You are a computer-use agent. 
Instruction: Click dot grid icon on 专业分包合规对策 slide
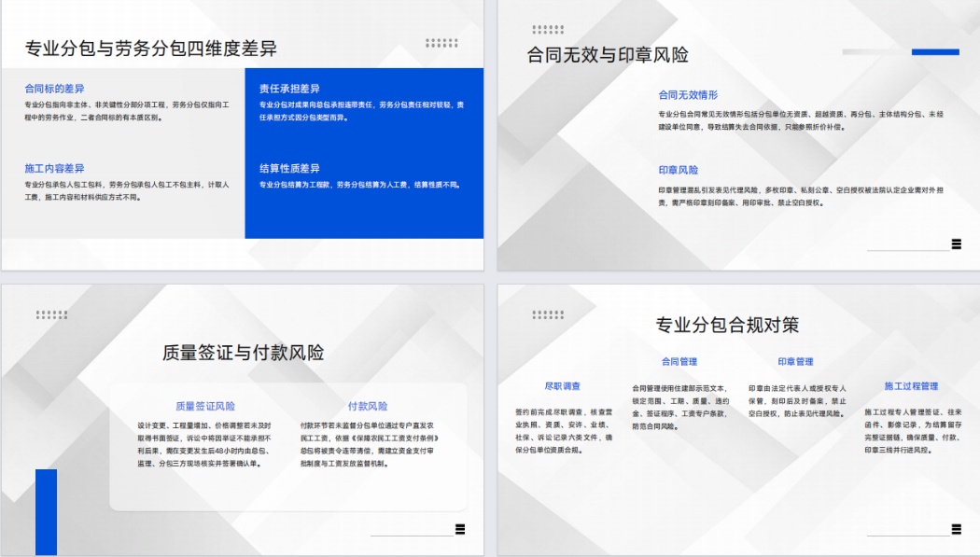(x=548, y=314)
